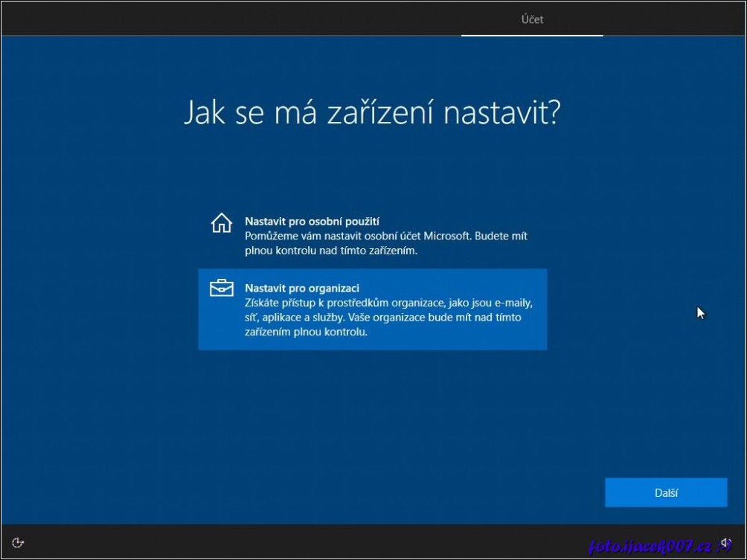Screen dimensions: 747x560
Task: Select the house symbol for 'Nastavit pro osobní použití'
Action: 221,223
